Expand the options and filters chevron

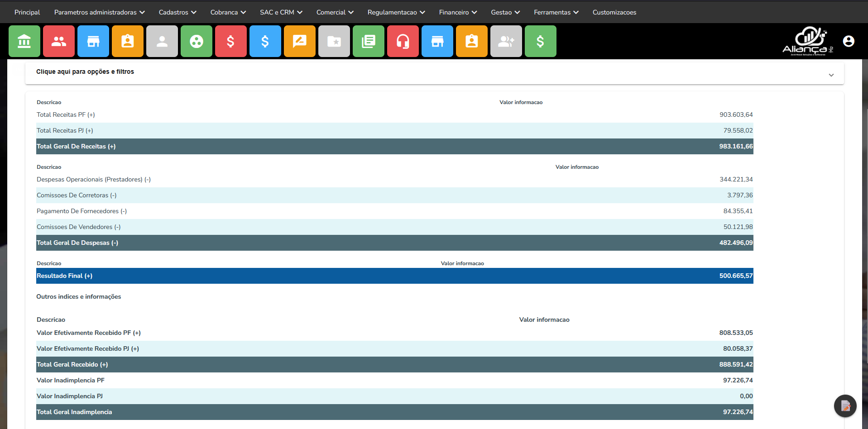[x=831, y=75]
